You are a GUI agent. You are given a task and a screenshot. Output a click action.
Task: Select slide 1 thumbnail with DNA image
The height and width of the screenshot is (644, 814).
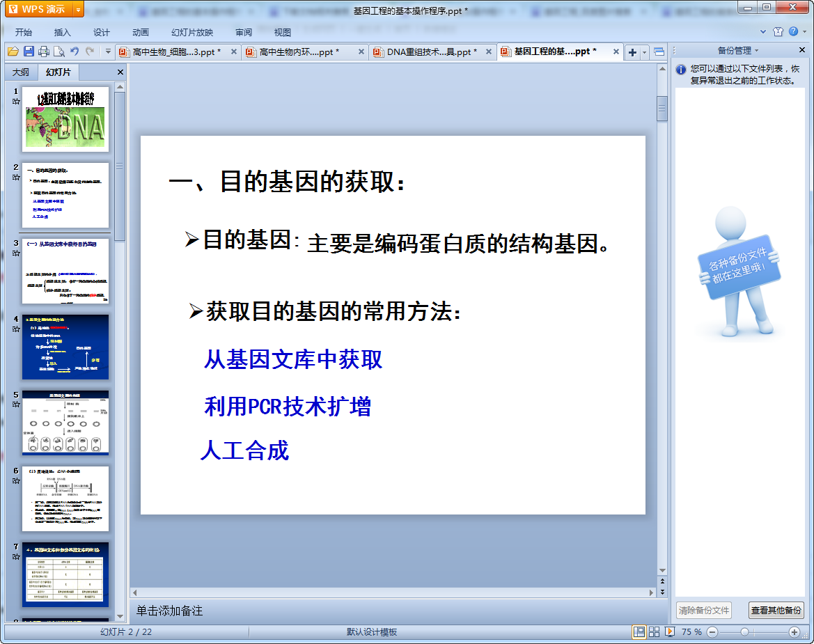65,119
